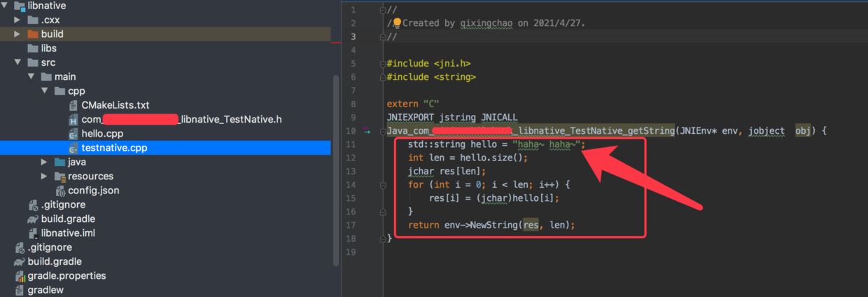Viewport: 868px width, 297px height.
Task: Collapse the libnative module folder
Action: pyautogui.click(x=6, y=6)
